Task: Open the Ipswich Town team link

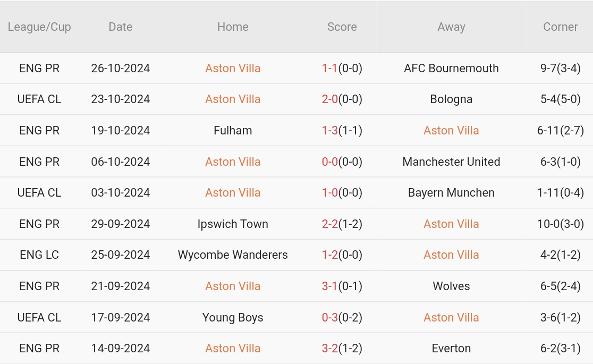Action: coord(233,224)
